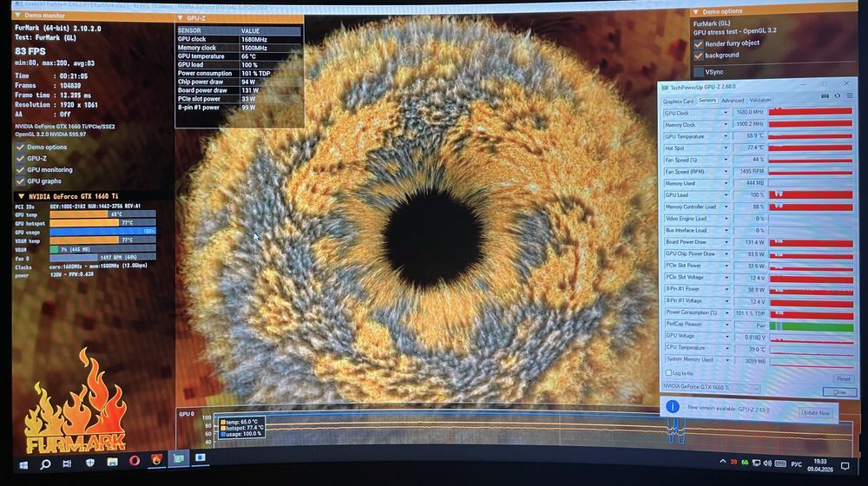
Task: Open File Explorer from the taskbar
Action: (x=112, y=462)
